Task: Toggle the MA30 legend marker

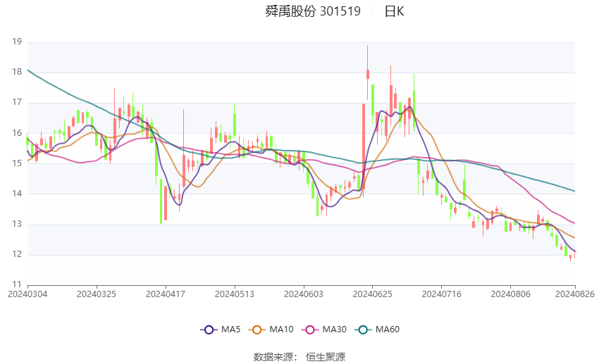Action: [310, 330]
